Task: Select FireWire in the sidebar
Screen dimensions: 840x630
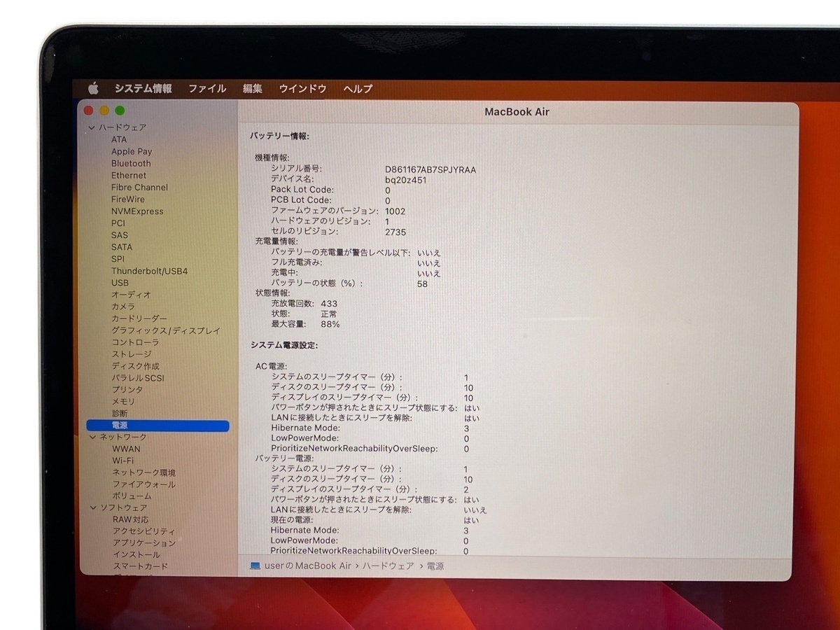Action: click(128, 199)
